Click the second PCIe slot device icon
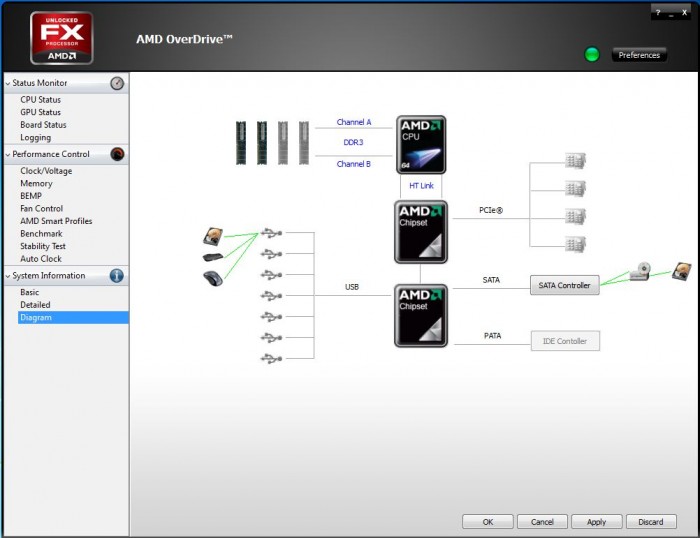This screenshot has height=538, width=700. pos(575,189)
